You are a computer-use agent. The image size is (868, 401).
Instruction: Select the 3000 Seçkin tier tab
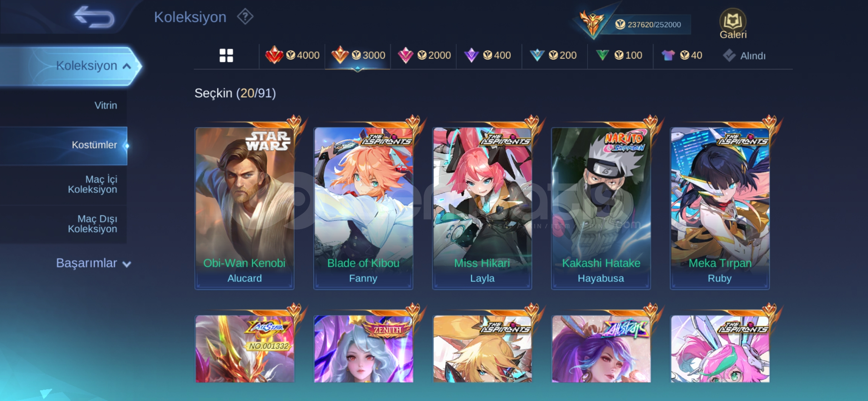click(x=358, y=55)
